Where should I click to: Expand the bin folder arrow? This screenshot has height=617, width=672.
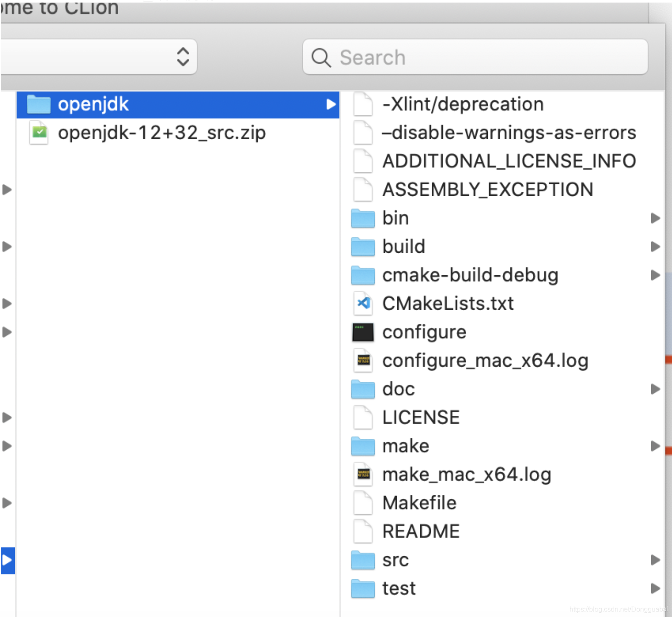[655, 218]
